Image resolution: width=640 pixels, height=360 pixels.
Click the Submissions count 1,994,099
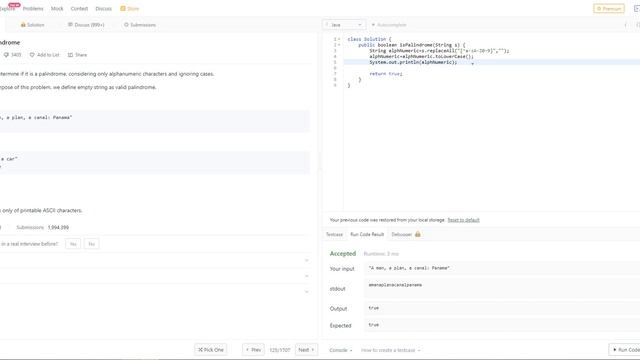click(x=58, y=227)
